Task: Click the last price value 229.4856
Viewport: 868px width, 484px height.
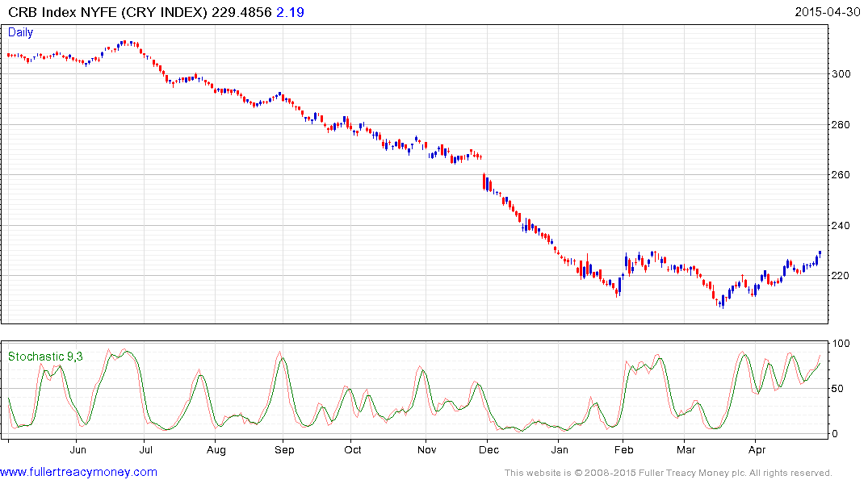Action: click(x=239, y=12)
